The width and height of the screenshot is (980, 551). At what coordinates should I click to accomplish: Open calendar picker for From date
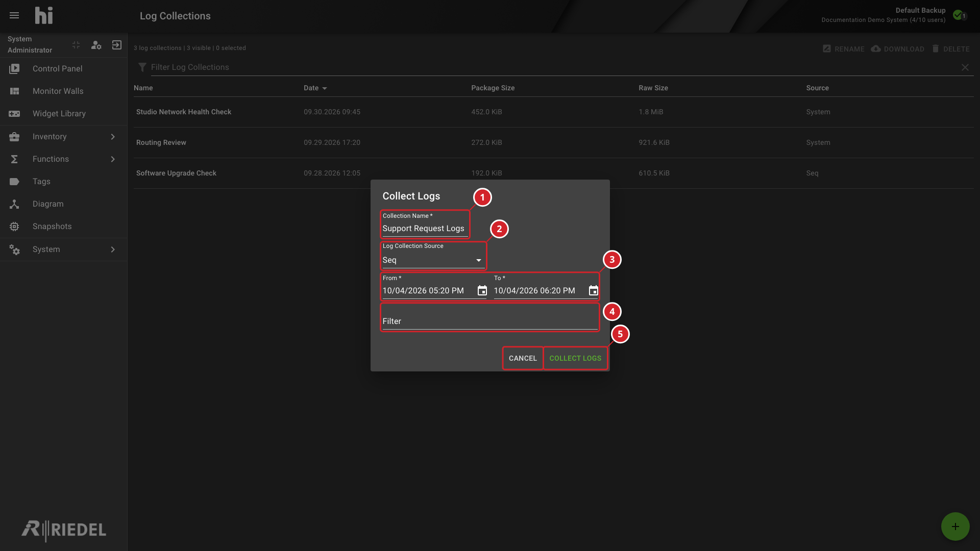click(482, 291)
